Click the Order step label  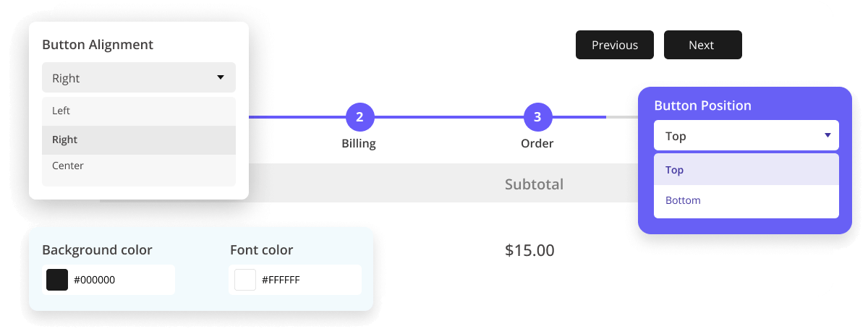click(537, 143)
